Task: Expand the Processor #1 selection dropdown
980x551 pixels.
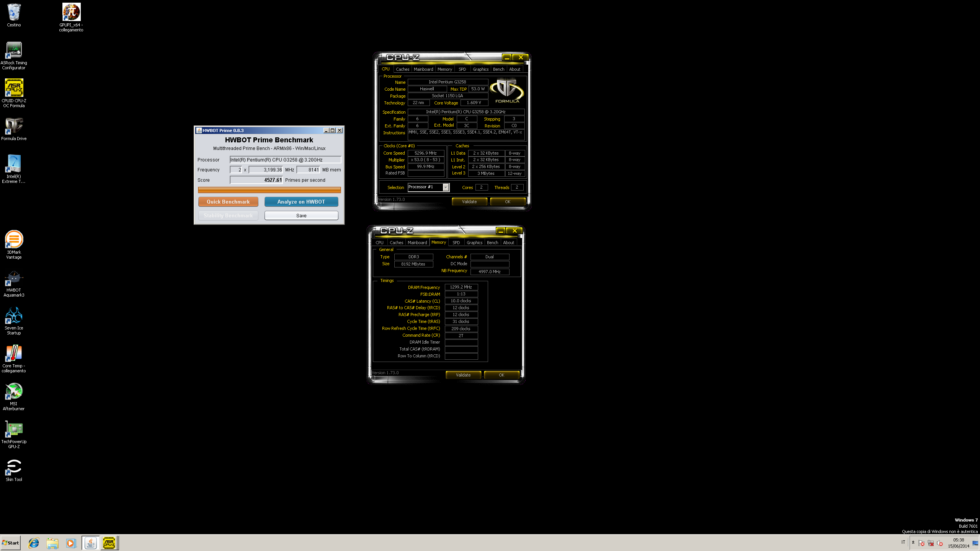Action: click(446, 187)
